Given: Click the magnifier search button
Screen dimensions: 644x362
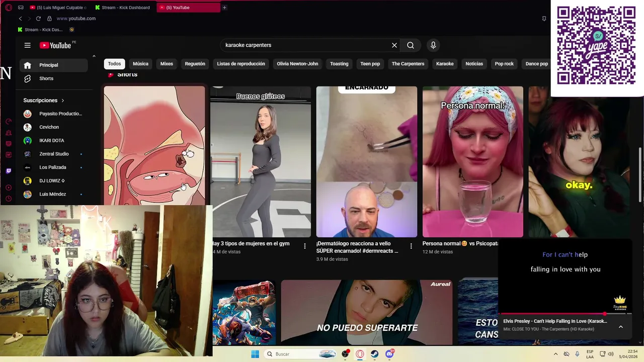Looking at the screenshot, I should (x=411, y=45).
